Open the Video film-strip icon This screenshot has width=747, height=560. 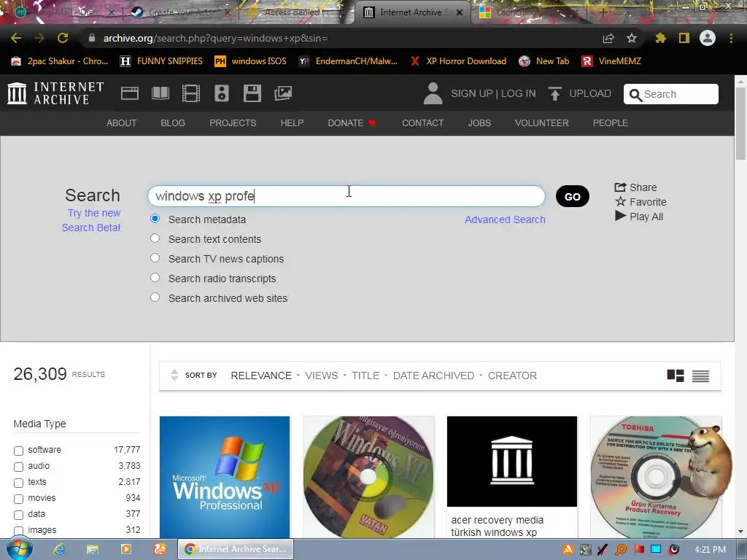[191, 93]
